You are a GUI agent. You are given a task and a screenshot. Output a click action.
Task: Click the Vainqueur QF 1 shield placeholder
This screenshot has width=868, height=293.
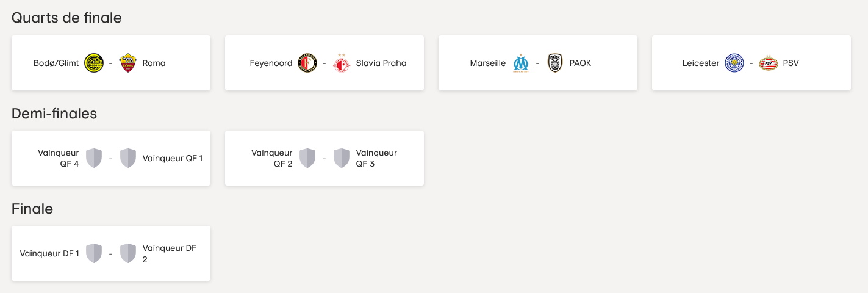pyautogui.click(x=128, y=158)
